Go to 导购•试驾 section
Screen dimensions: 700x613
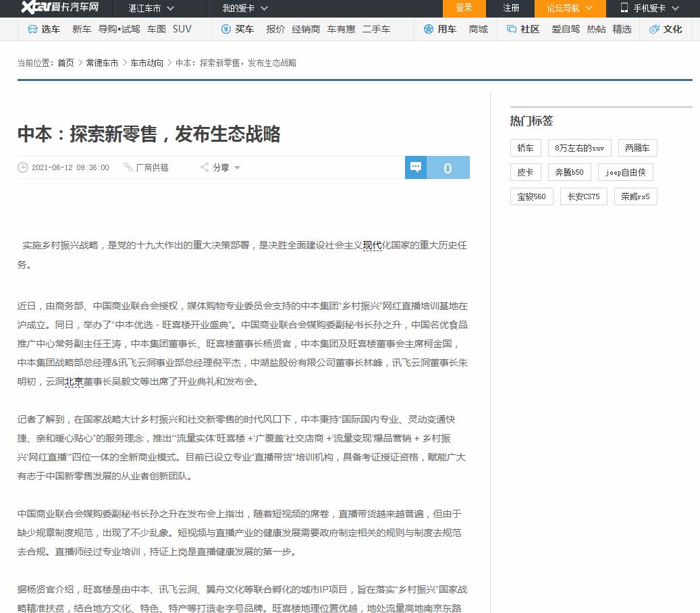[119, 30]
